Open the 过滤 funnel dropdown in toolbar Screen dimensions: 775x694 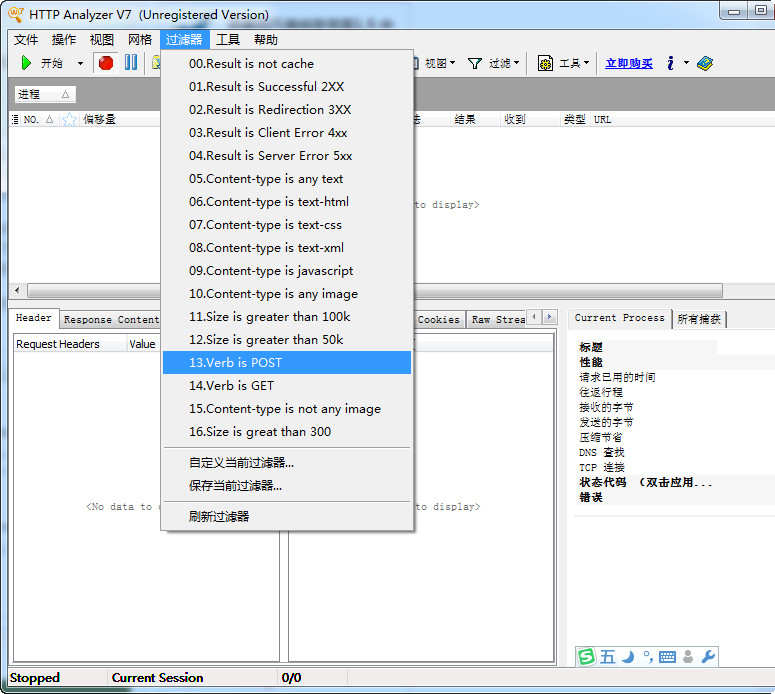pyautogui.click(x=494, y=63)
